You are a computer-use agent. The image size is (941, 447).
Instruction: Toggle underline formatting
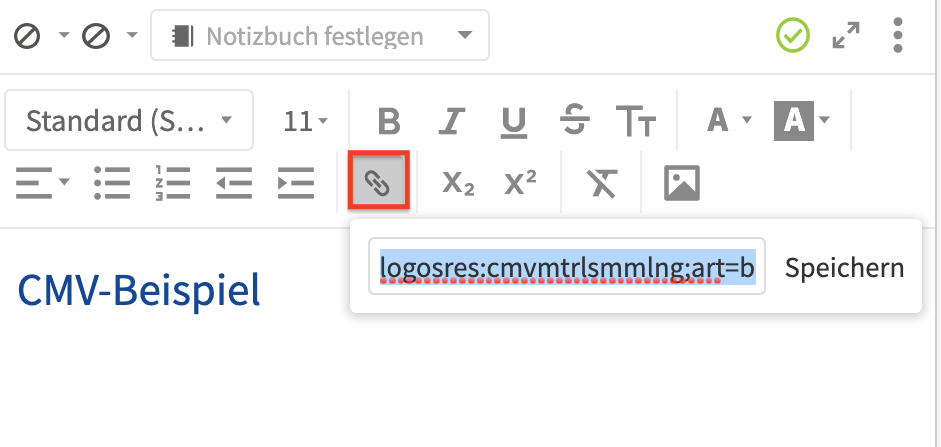(514, 122)
